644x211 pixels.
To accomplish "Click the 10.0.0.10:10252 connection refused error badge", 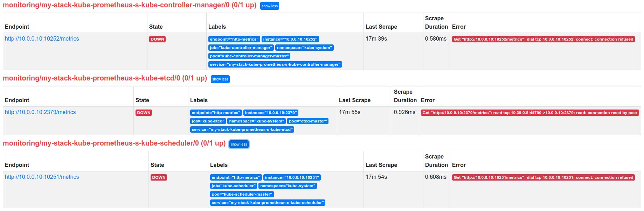I will tap(543, 39).
